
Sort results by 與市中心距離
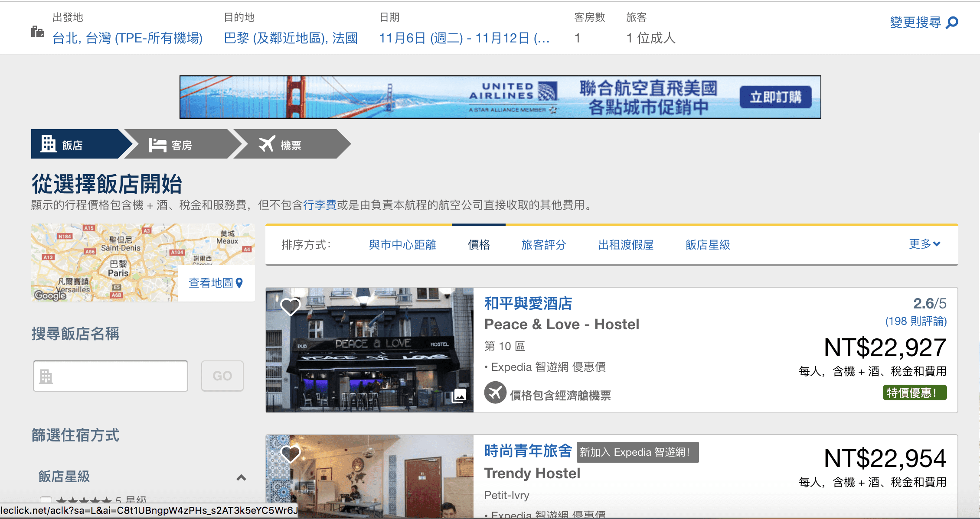(402, 245)
